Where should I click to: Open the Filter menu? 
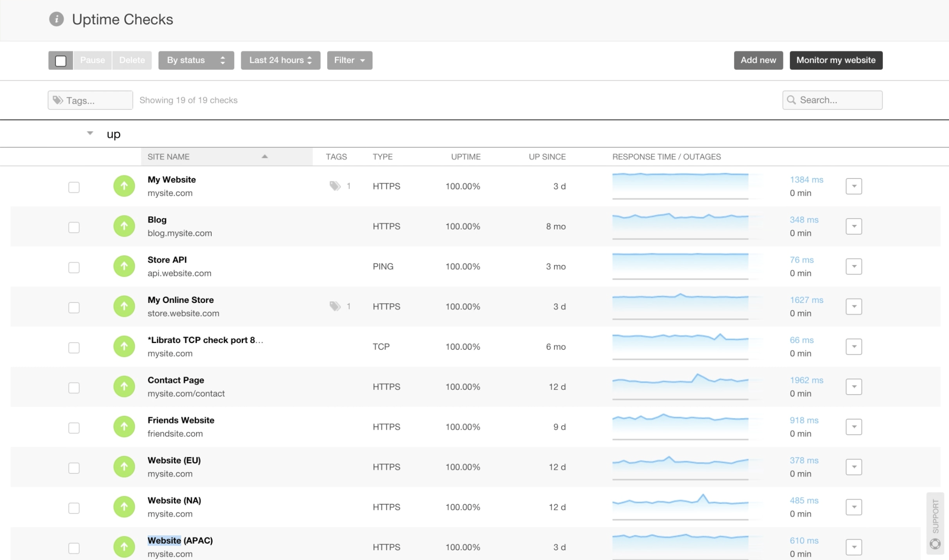pos(349,60)
